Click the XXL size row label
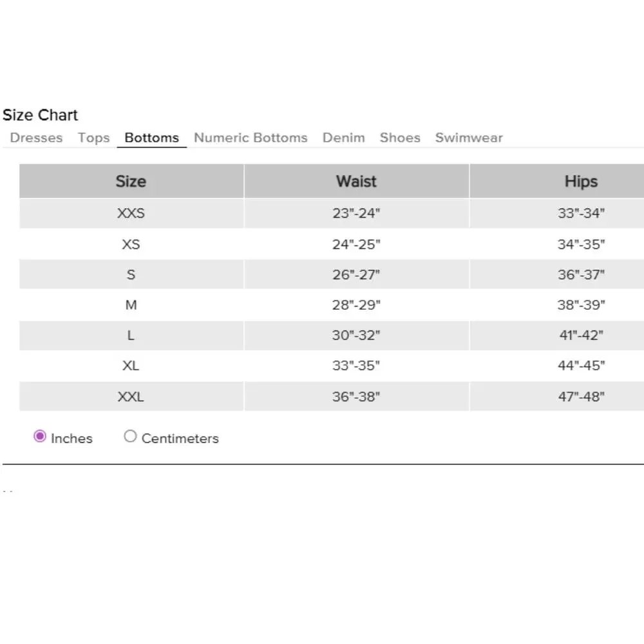644x644 pixels. pos(131,397)
